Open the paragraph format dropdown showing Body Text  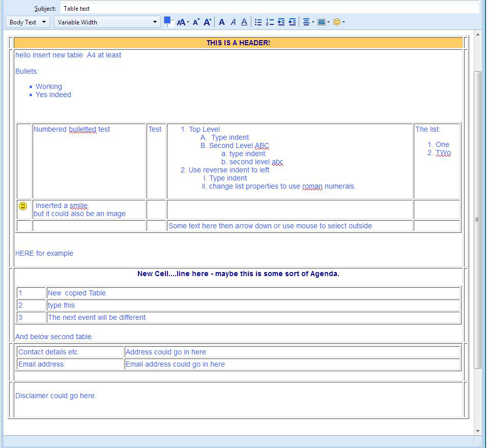point(27,22)
